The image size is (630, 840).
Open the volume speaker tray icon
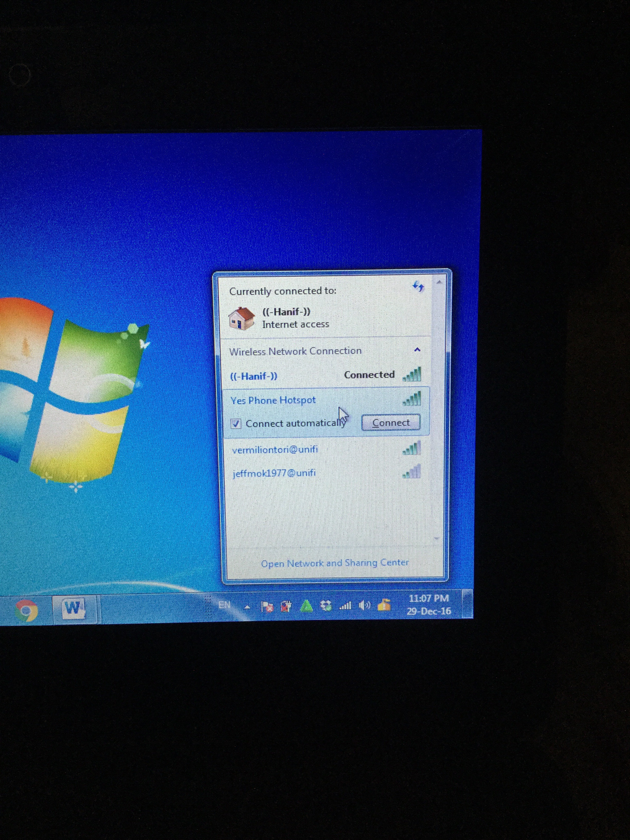point(364,605)
